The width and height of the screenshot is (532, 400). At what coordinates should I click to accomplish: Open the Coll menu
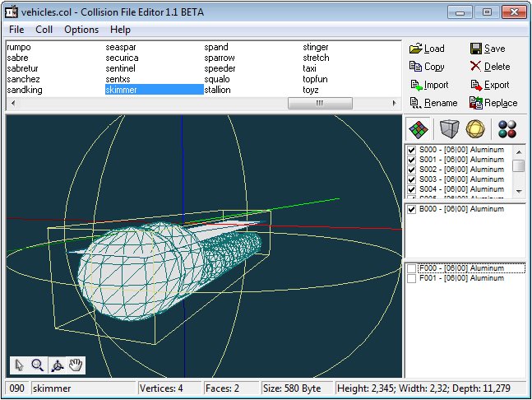tap(44, 30)
